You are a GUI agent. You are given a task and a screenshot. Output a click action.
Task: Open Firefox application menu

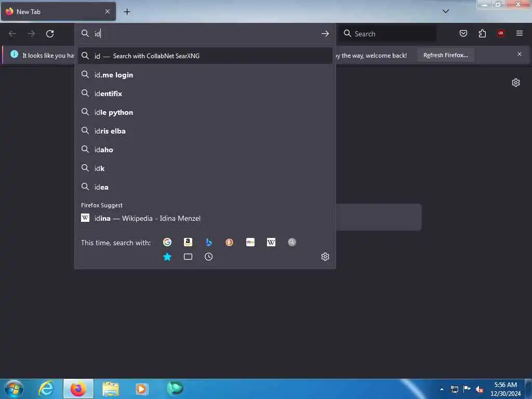coord(520,33)
